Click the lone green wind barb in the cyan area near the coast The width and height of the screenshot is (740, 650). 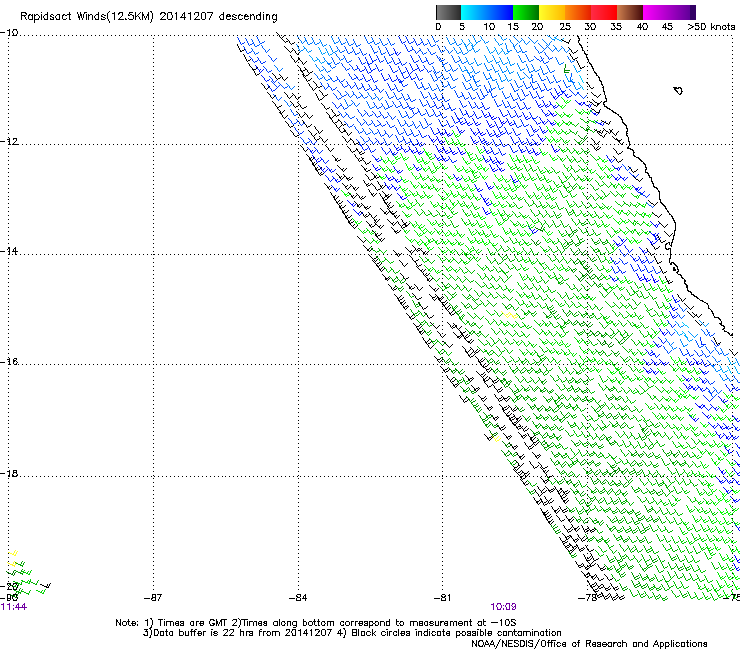567,69
